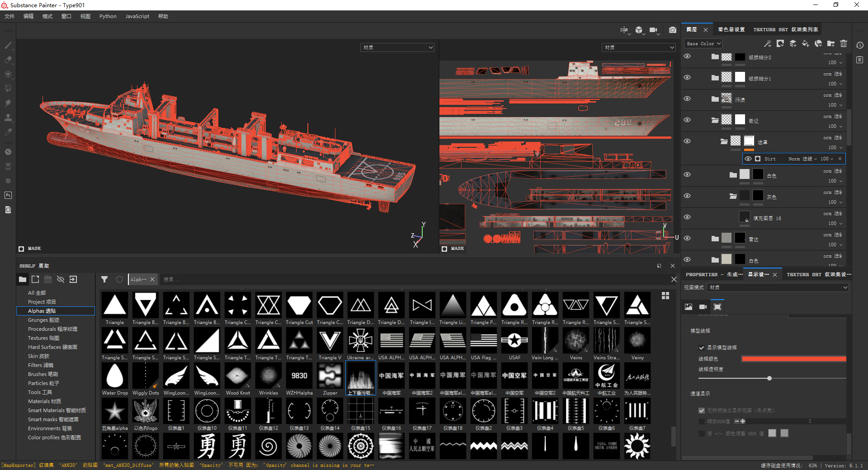
Task: Open the Base Color channel dropdown
Action: pos(703,44)
